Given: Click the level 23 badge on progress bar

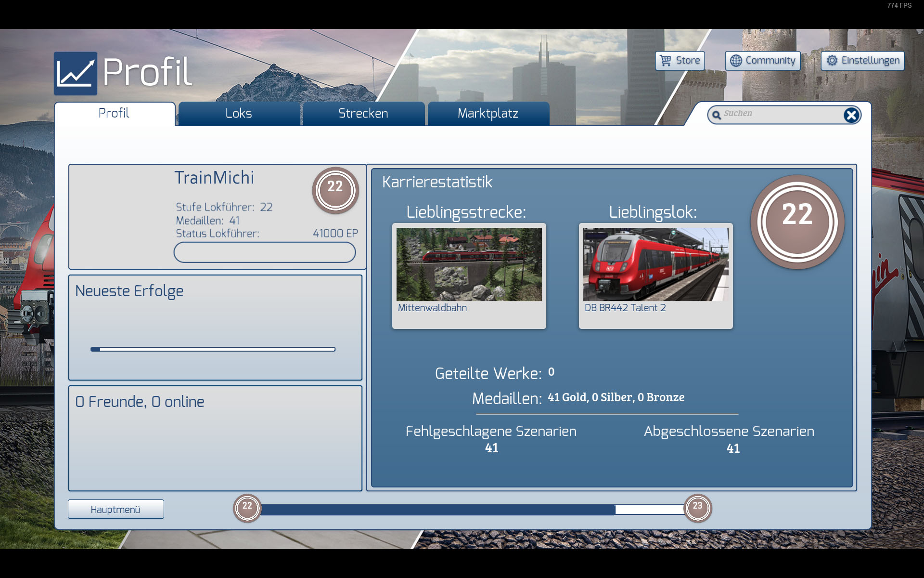Looking at the screenshot, I should point(697,508).
